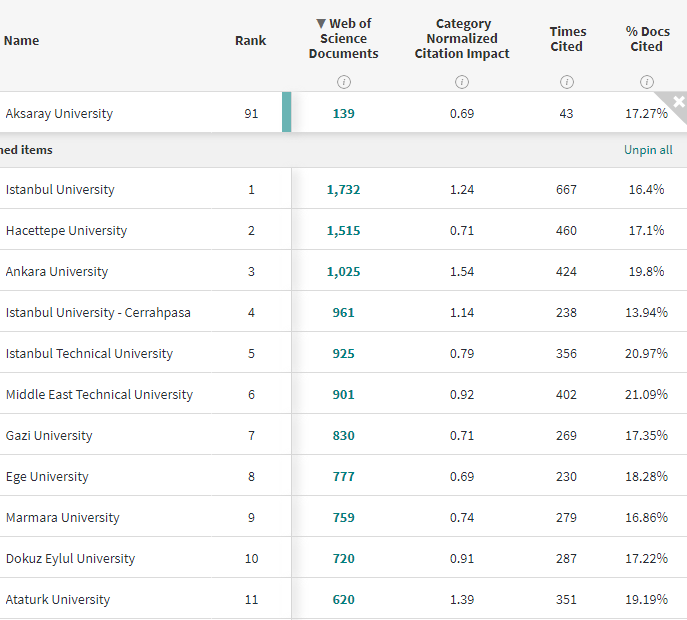Image resolution: width=687 pixels, height=620 pixels.
Task: Select Middle East Technical University name
Action: (x=99, y=395)
